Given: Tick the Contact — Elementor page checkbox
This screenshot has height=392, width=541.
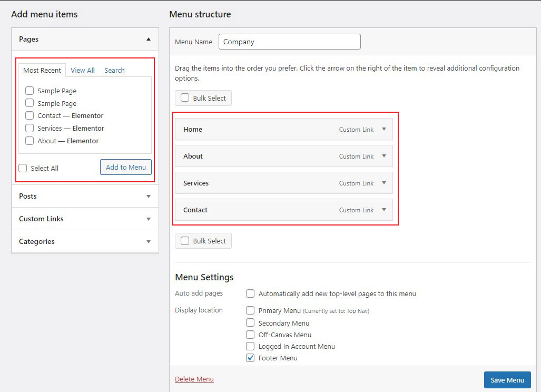Looking at the screenshot, I should pyautogui.click(x=29, y=115).
